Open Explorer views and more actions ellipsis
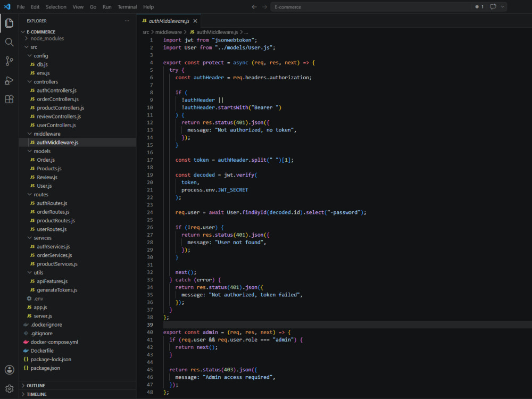 [x=127, y=21]
